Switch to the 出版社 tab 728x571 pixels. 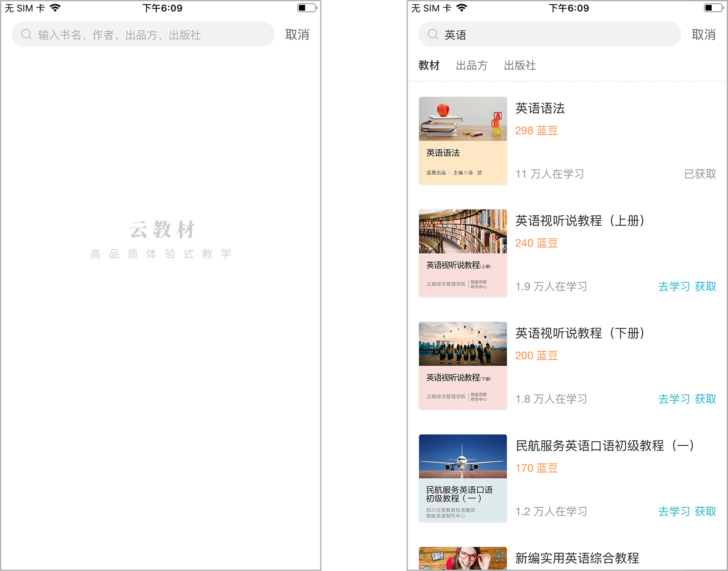tap(520, 65)
